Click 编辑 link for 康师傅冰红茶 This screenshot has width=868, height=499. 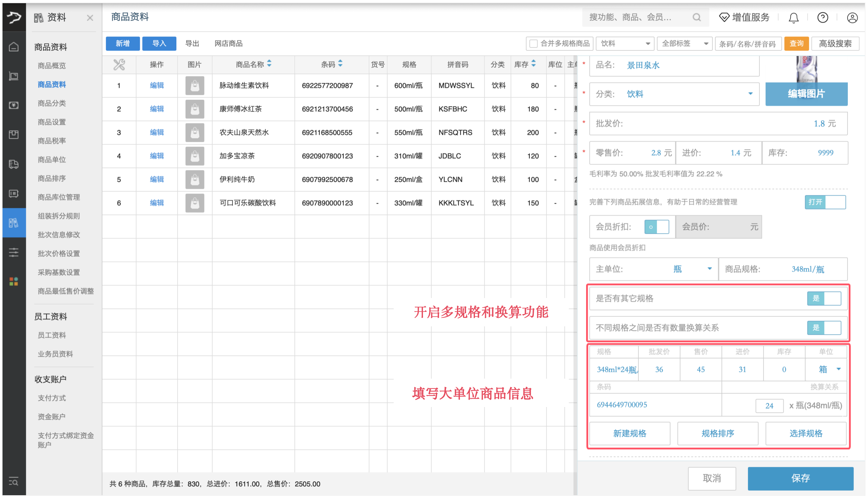coord(157,109)
